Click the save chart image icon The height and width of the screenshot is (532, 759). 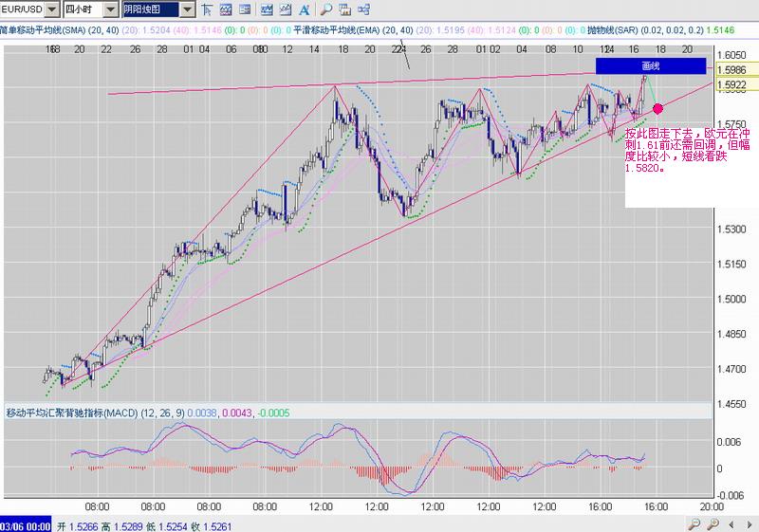pos(344,9)
